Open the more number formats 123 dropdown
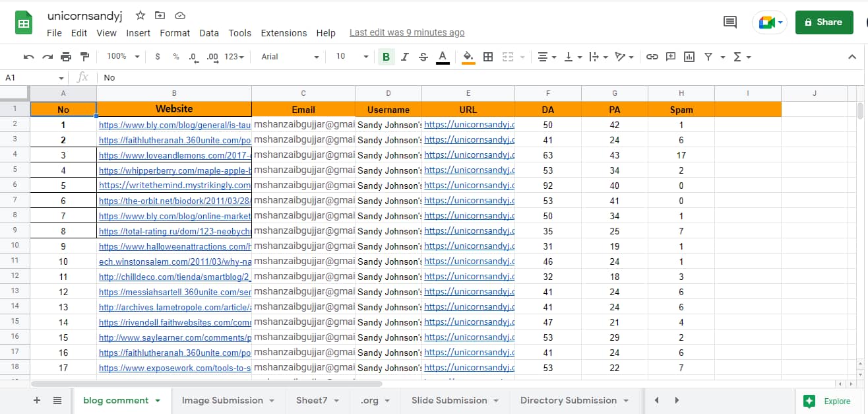This screenshot has width=868, height=414. coord(235,57)
